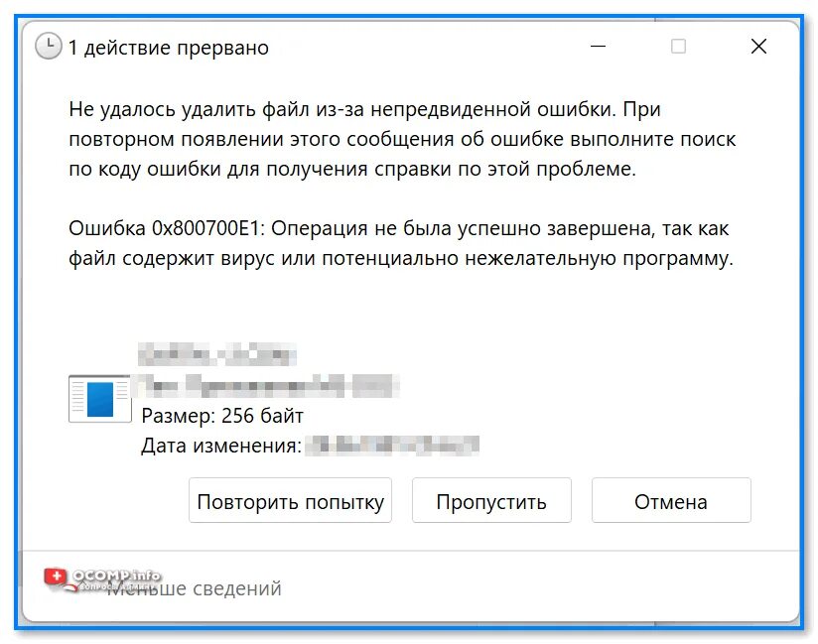
Task: Retry with "Повторить попытку" button
Action: (290, 500)
